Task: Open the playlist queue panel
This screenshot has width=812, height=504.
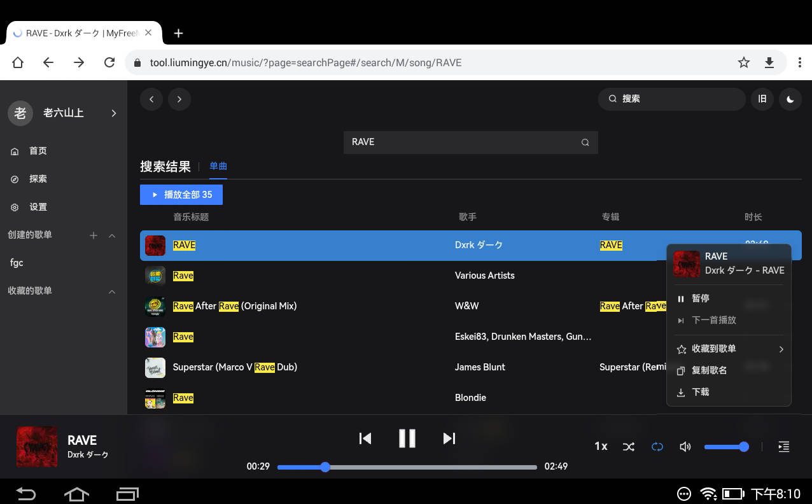Action: point(784,447)
